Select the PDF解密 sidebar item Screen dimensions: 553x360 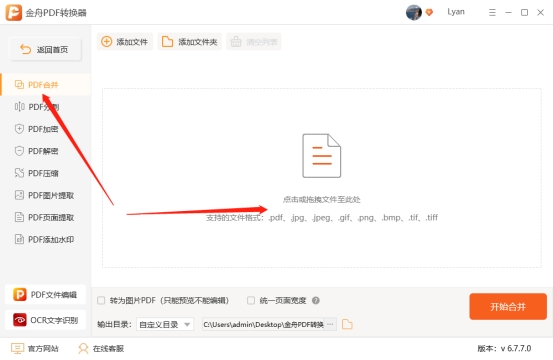pos(45,151)
